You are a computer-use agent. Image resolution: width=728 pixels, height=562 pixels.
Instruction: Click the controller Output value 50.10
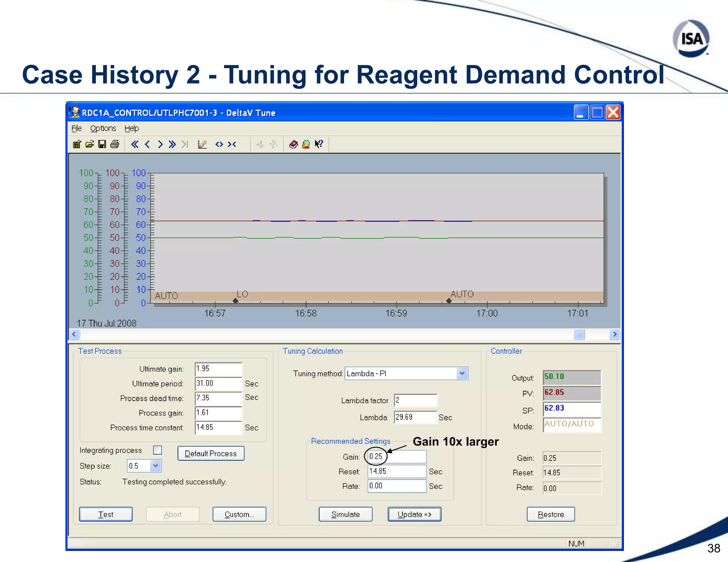pyautogui.click(x=572, y=377)
